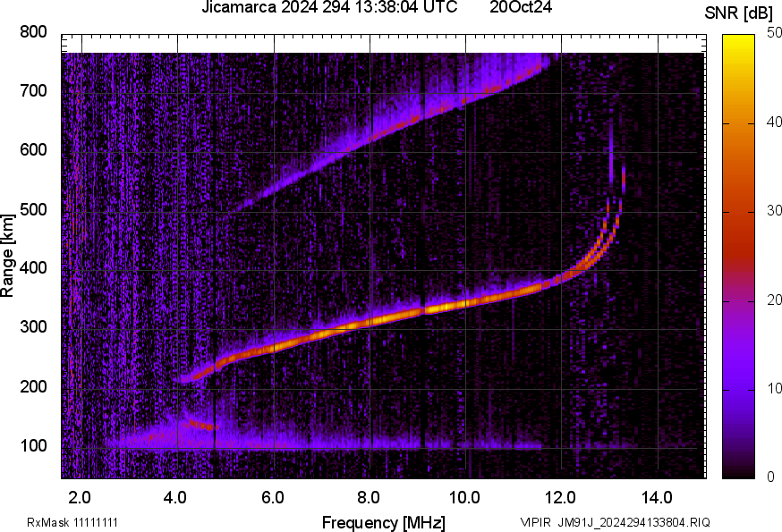Viewport: 782px width, 532px height.
Task: Click the range tick label "400"
Action: 33,268
